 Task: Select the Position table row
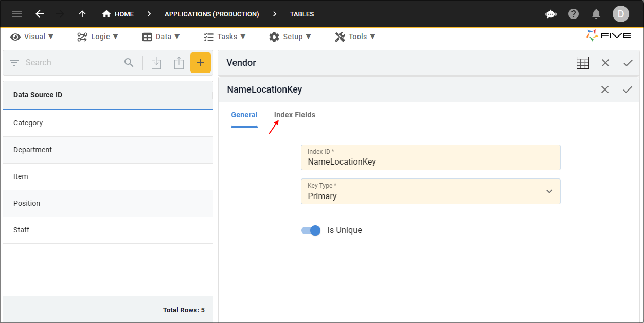(x=108, y=203)
